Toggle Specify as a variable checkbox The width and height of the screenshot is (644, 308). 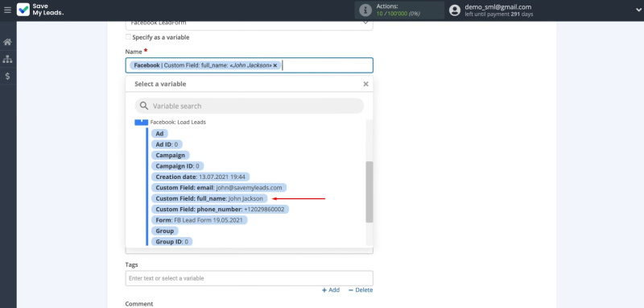coord(129,37)
